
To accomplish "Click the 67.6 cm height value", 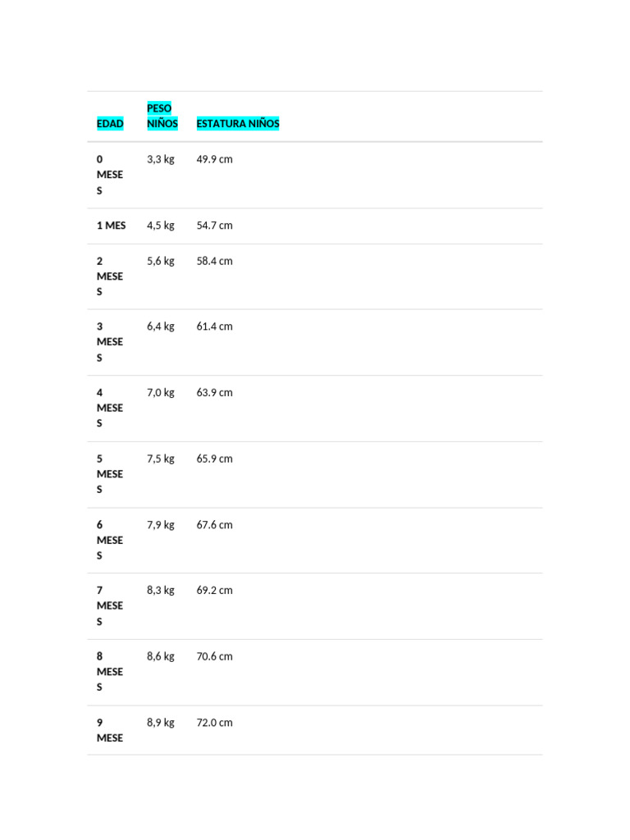I will click(x=214, y=525).
